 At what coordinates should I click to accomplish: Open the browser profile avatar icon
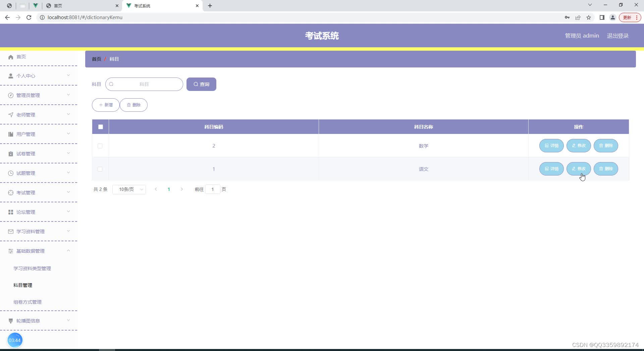point(613,17)
